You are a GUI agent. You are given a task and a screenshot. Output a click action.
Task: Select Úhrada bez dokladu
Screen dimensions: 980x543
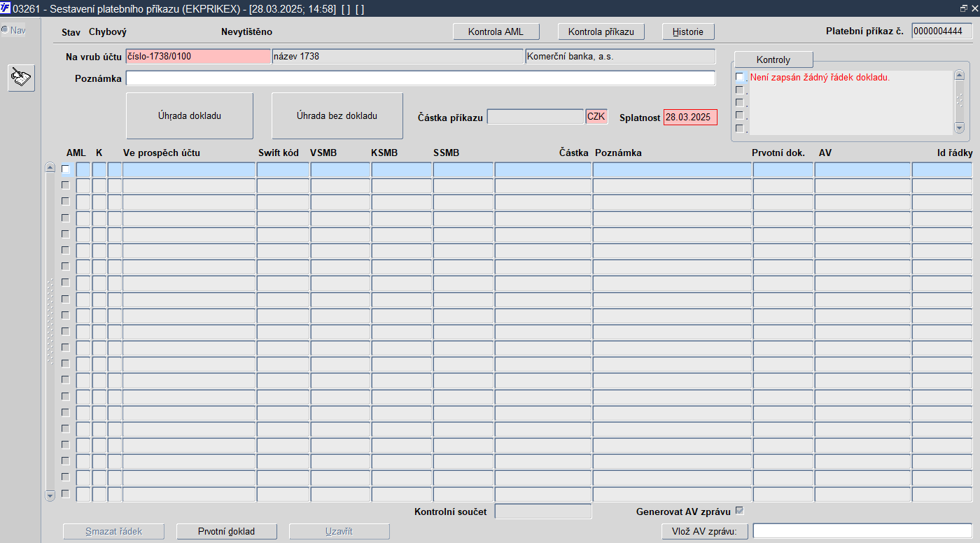337,116
